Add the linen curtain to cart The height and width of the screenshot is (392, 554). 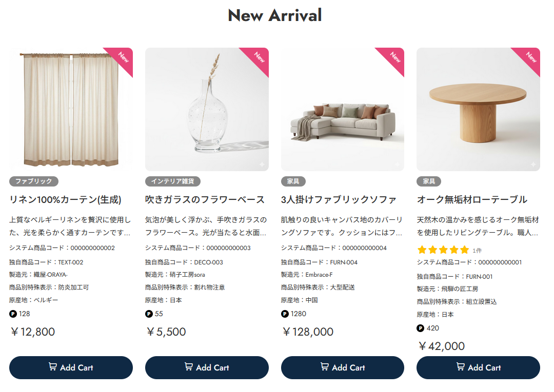[x=71, y=367]
